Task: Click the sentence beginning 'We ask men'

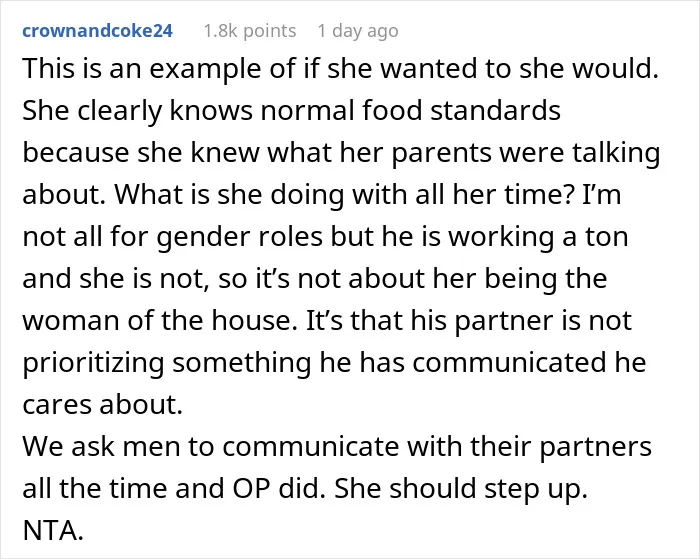Action: click(x=337, y=446)
